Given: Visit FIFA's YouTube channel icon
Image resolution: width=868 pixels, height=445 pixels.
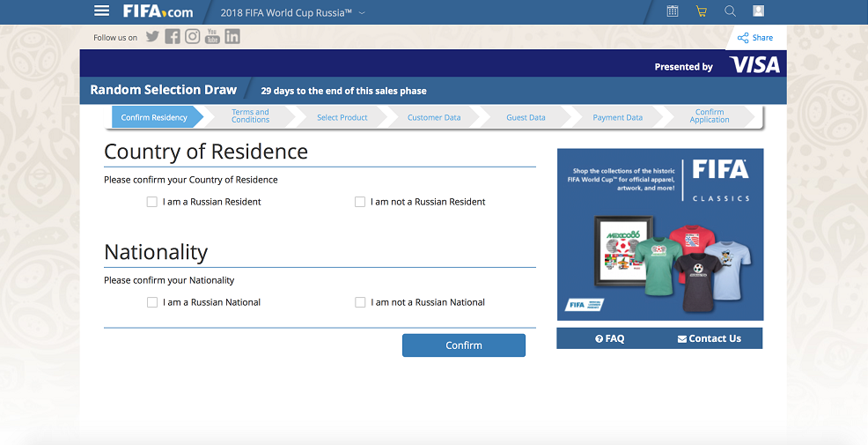Looking at the screenshot, I should 212,37.
